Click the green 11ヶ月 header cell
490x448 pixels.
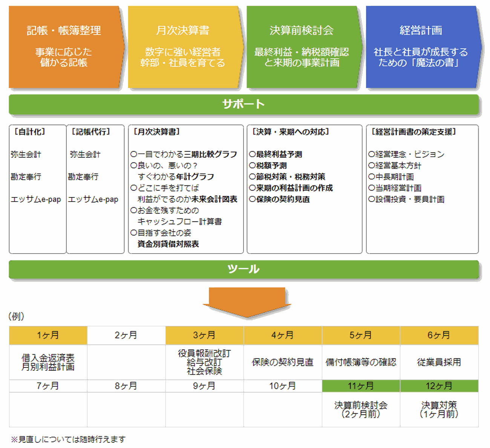[361, 386]
